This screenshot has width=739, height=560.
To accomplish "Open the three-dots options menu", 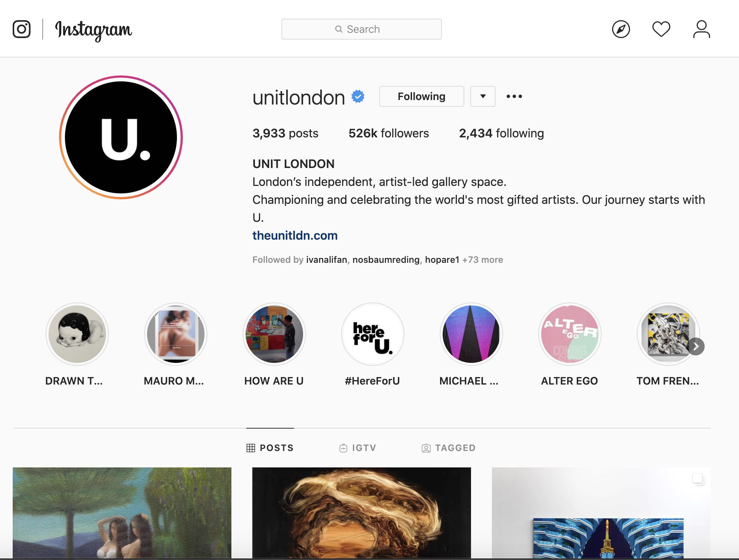I will (514, 96).
